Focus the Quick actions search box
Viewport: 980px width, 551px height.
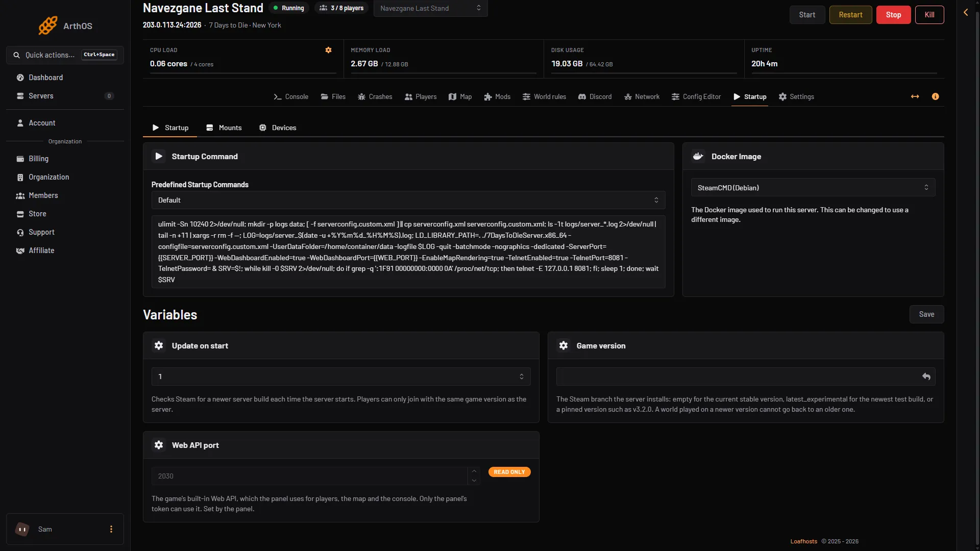65,55
